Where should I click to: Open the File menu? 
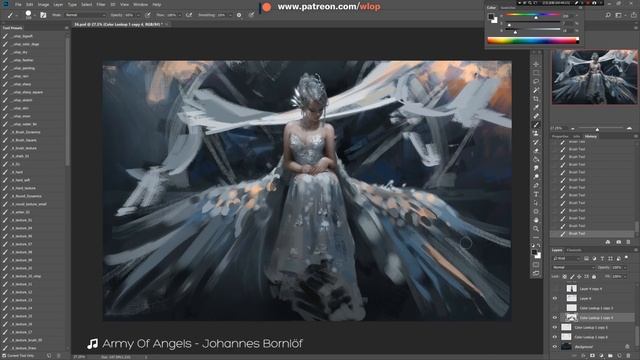tap(18, 4)
